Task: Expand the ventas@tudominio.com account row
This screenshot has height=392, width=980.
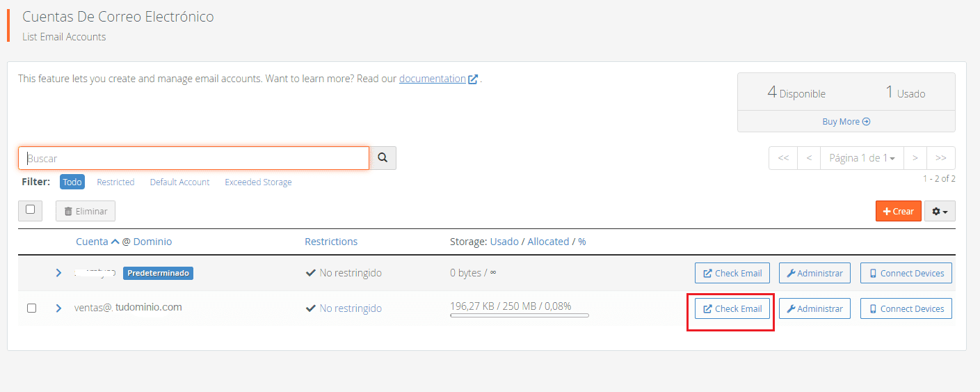Action: tap(58, 308)
